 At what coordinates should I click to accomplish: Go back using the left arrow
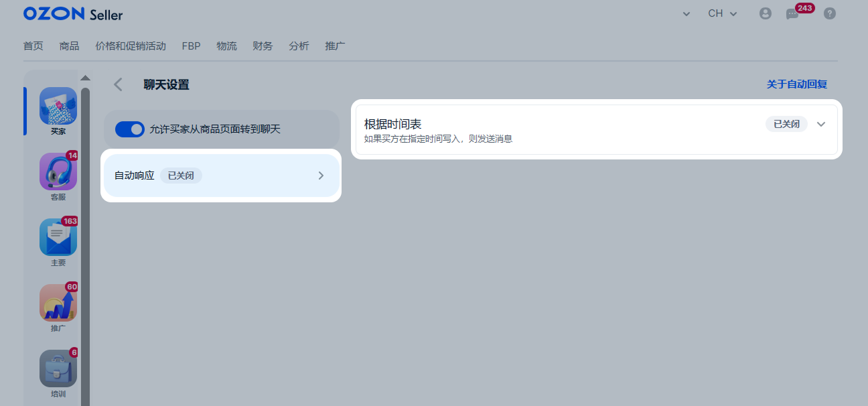click(x=119, y=84)
